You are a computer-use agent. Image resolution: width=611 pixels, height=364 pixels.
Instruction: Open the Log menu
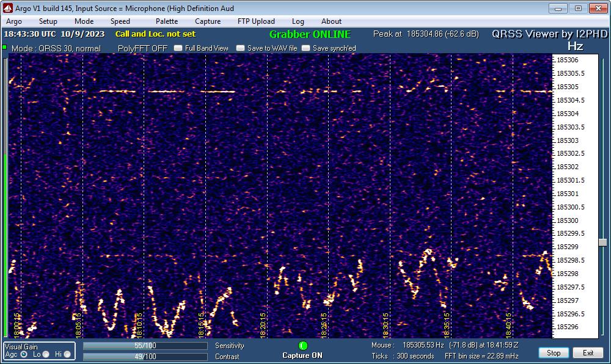pyautogui.click(x=298, y=21)
